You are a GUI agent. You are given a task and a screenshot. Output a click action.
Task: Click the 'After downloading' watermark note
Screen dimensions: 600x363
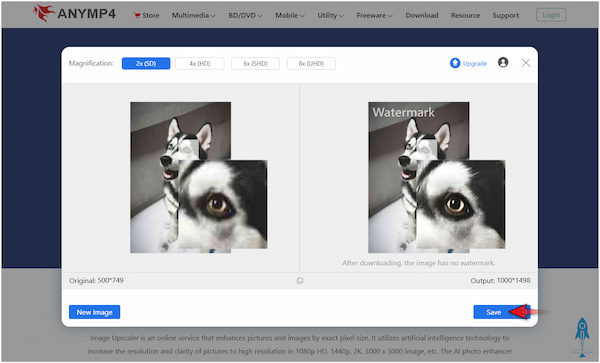click(419, 263)
